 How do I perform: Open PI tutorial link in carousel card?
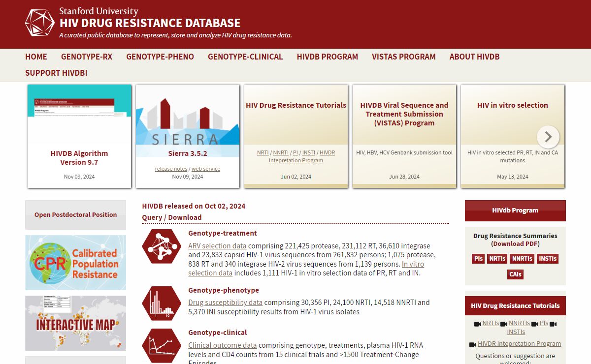[295, 152]
